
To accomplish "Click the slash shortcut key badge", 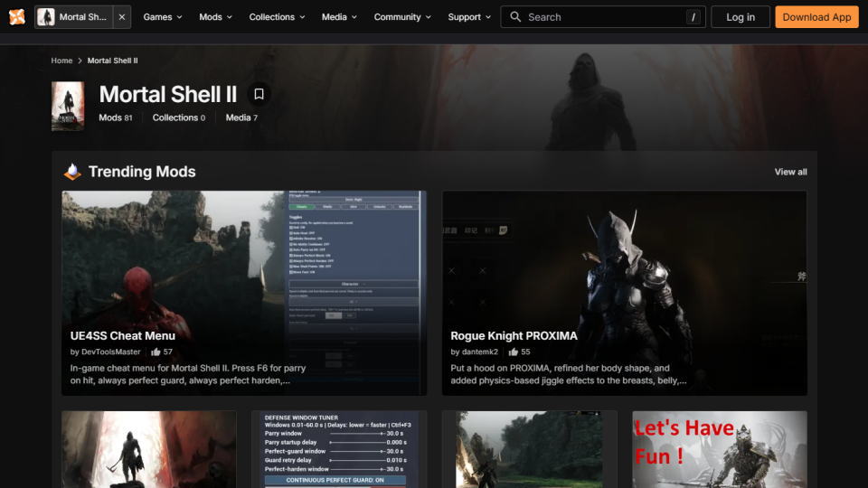I will tap(693, 17).
